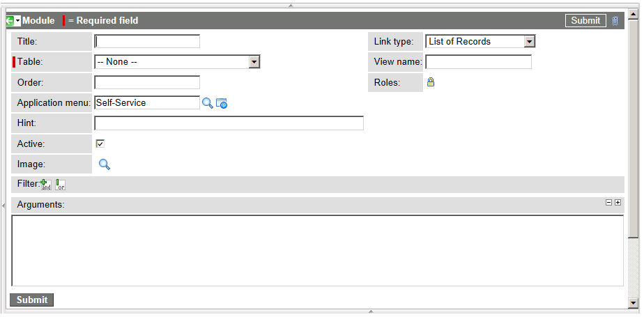Click into the Title input field
The height and width of the screenshot is (317, 644).
[x=147, y=42]
